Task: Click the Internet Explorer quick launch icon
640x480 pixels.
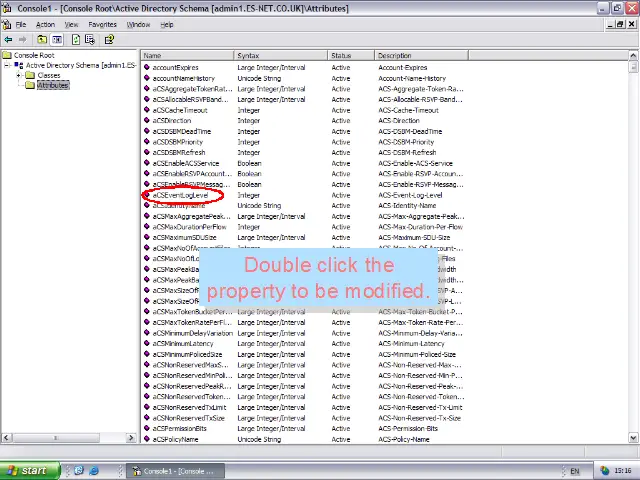Action: point(94,470)
